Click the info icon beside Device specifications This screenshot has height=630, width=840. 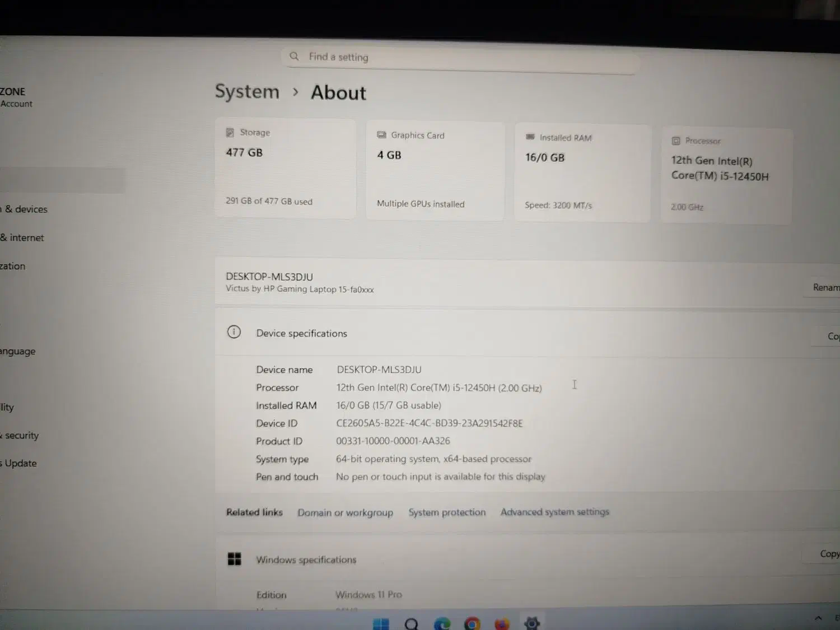tap(234, 332)
